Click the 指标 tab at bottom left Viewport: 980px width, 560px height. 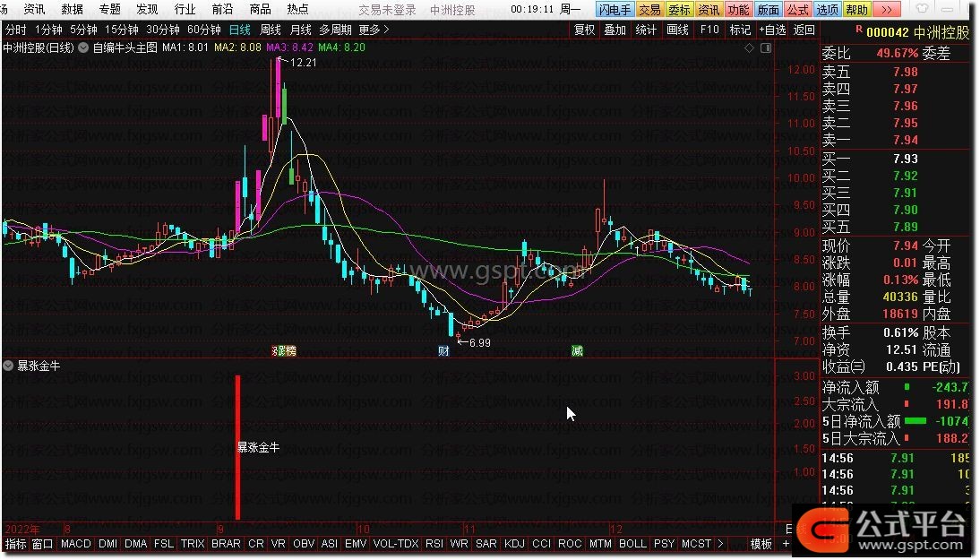coord(15,545)
